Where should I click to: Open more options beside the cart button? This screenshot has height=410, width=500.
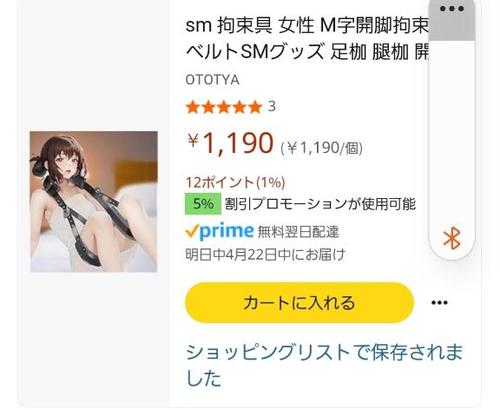(439, 303)
